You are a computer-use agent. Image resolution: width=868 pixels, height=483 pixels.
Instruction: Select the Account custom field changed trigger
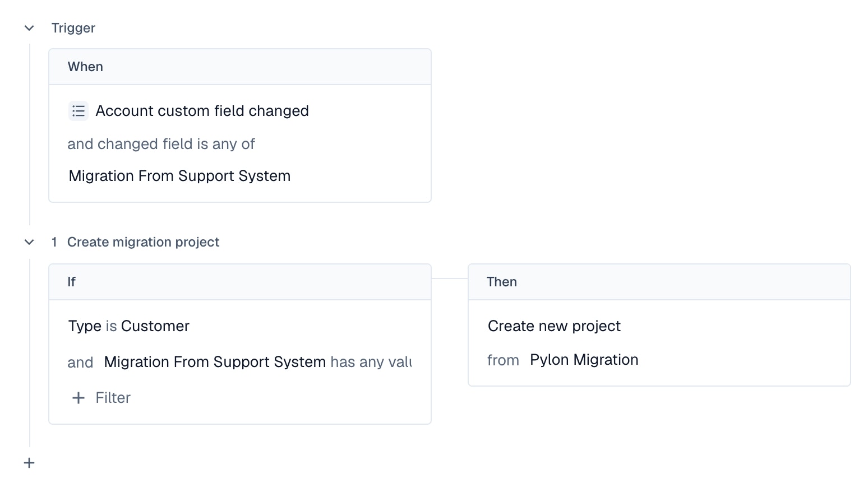click(202, 111)
